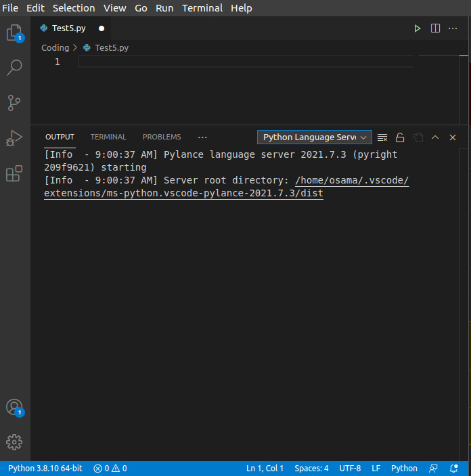Viewport: 471px width, 476px height.
Task: Open the Go menu
Action: [x=141, y=8]
